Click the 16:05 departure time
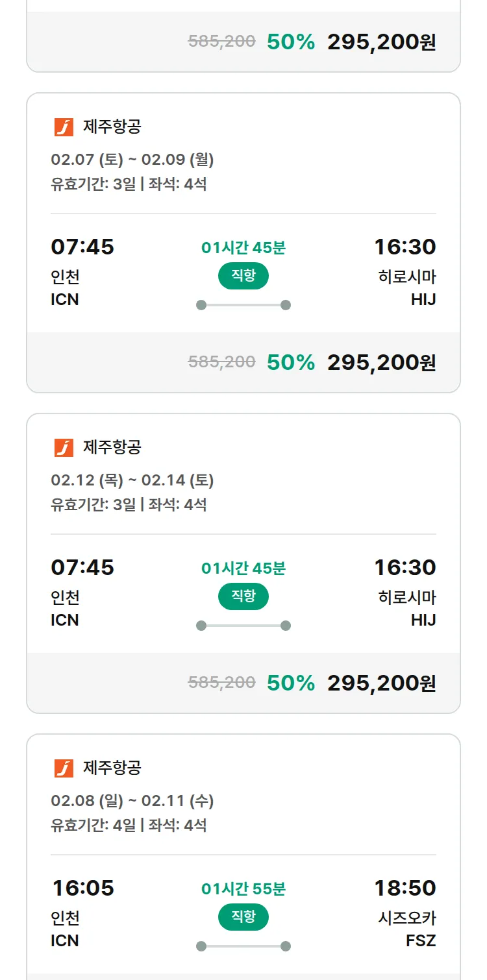This screenshot has height=980, width=487. pos(83,888)
